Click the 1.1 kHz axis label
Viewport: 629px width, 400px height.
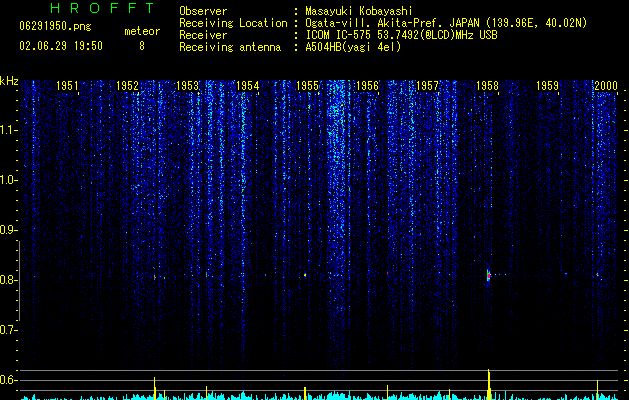(x=8, y=130)
